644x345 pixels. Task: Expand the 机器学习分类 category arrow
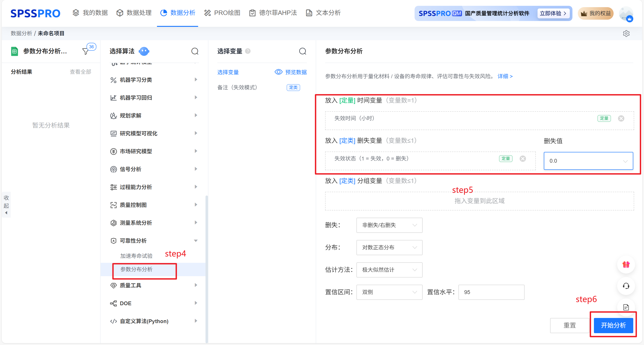pyautogui.click(x=196, y=80)
